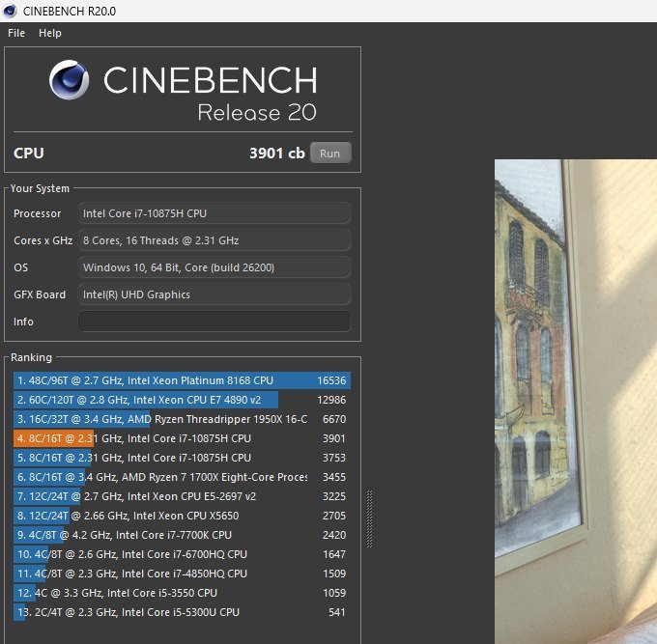Select ranking row AMD Ryzen Threadripper 1950X

182,419
